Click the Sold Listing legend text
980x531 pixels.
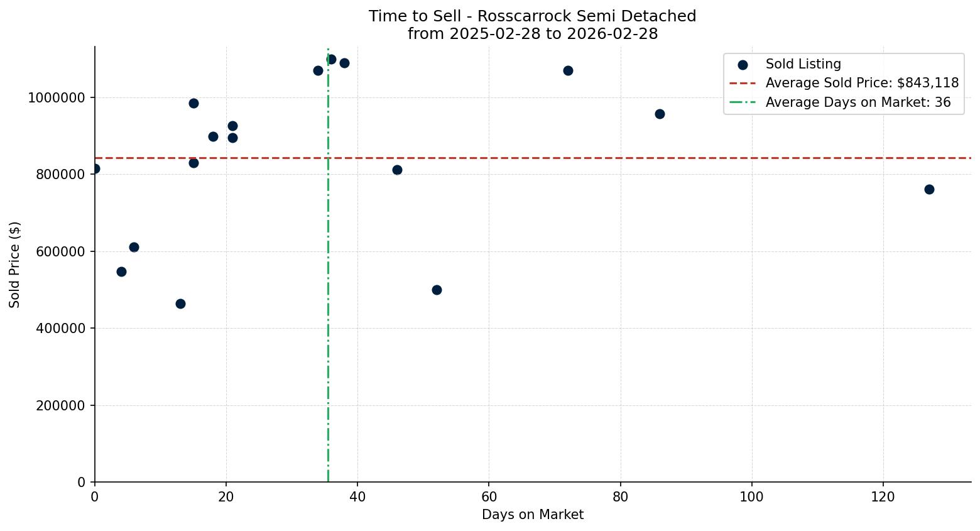click(x=803, y=64)
